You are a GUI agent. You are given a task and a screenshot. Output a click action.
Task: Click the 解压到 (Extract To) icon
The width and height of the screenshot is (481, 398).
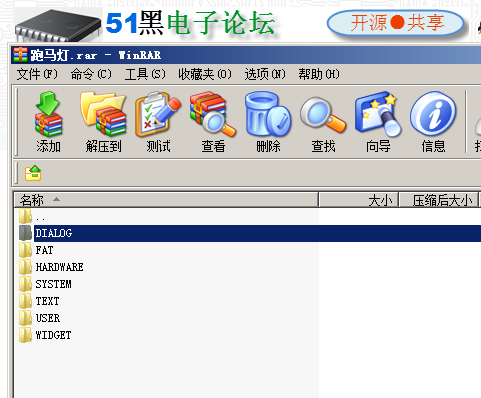(103, 122)
